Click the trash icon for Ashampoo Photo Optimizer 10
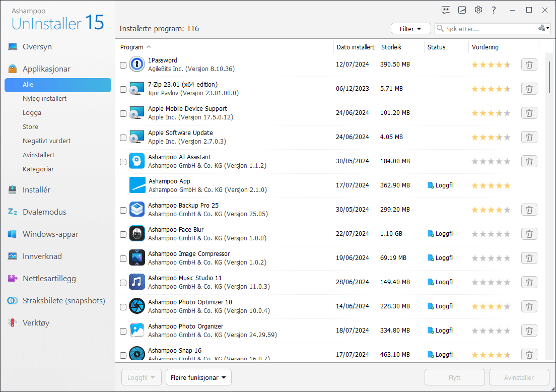This screenshot has width=556, height=392. 529,306
